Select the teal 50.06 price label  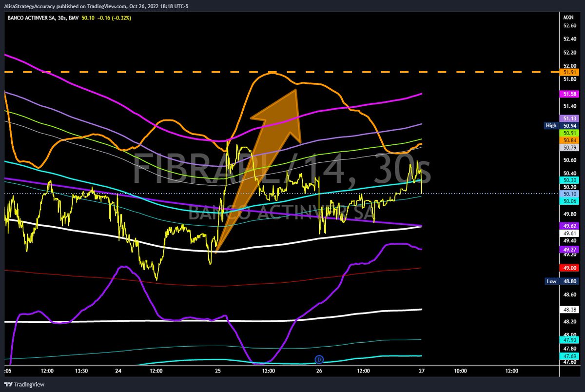570,201
